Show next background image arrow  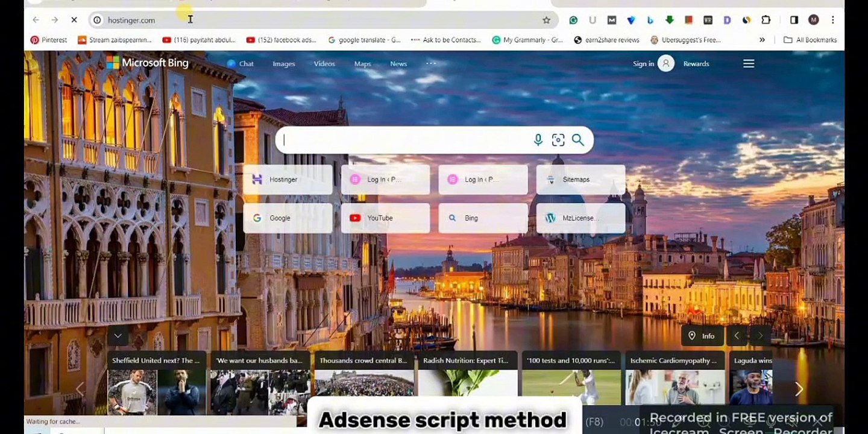tap(760, 336)
